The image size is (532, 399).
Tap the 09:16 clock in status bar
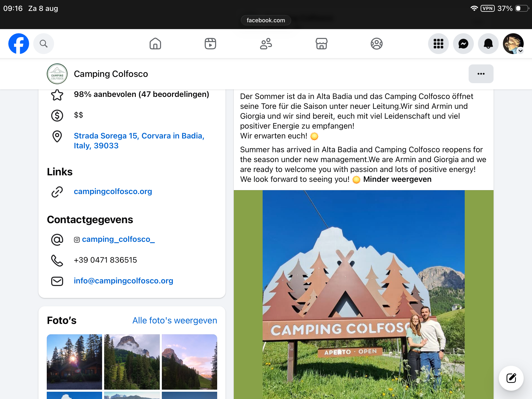pos(13,8)
